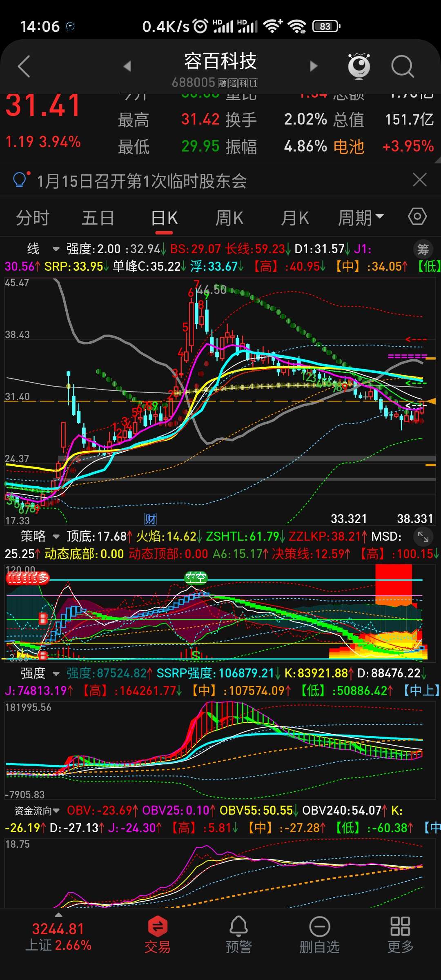Tap the 最低 29.95 value
The width and height of the screenshot is (441, 980).
tap(200, 146)
